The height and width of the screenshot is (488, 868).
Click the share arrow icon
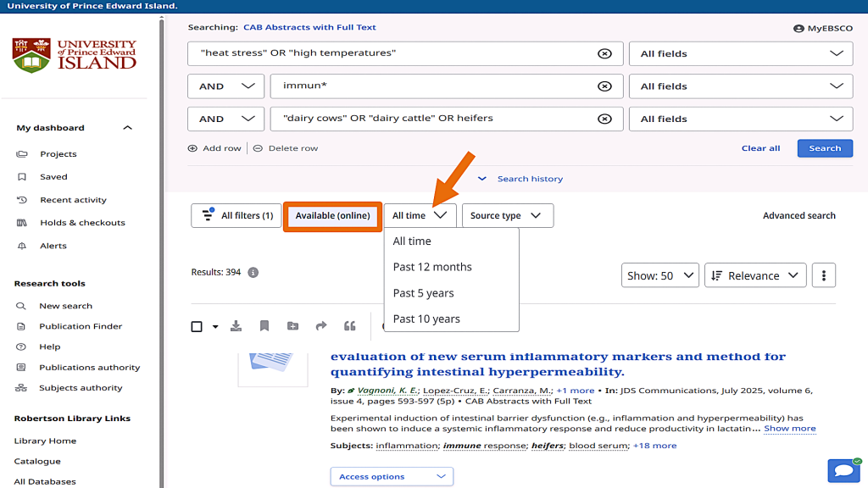[321, 326]
